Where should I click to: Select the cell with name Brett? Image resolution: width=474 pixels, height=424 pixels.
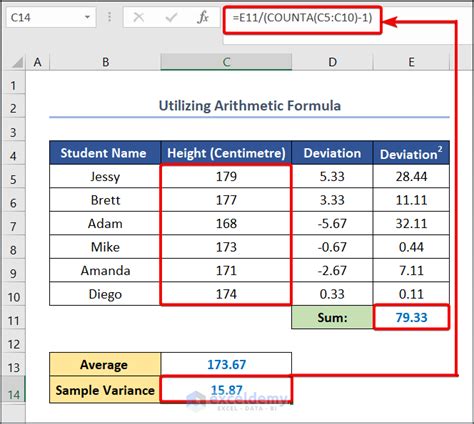(105, 200)
